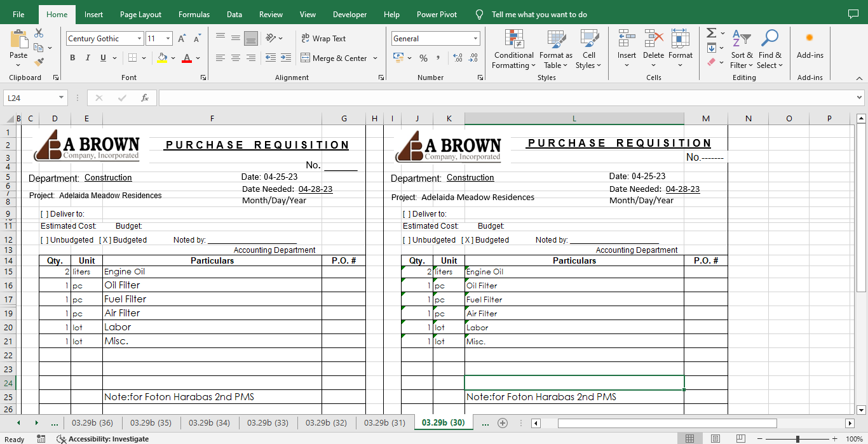868x444 pixels.
Task: Click the Cut scissors icon
Action: [x=39, y=33]
